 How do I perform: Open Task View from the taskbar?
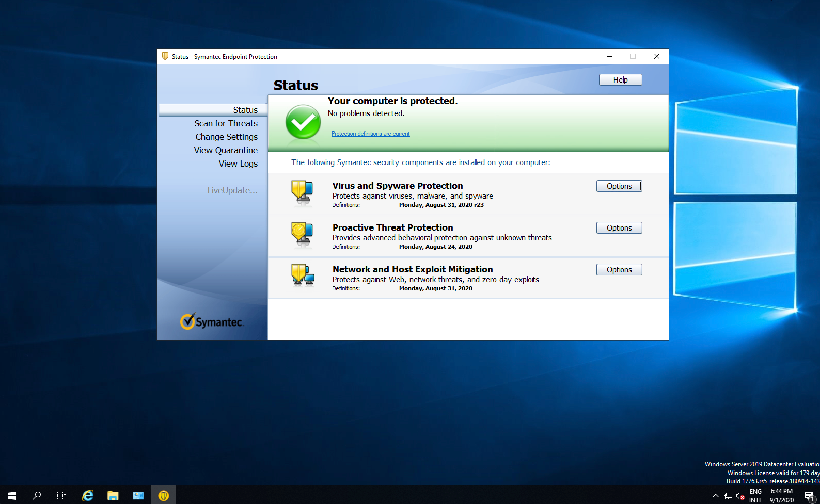61,495
